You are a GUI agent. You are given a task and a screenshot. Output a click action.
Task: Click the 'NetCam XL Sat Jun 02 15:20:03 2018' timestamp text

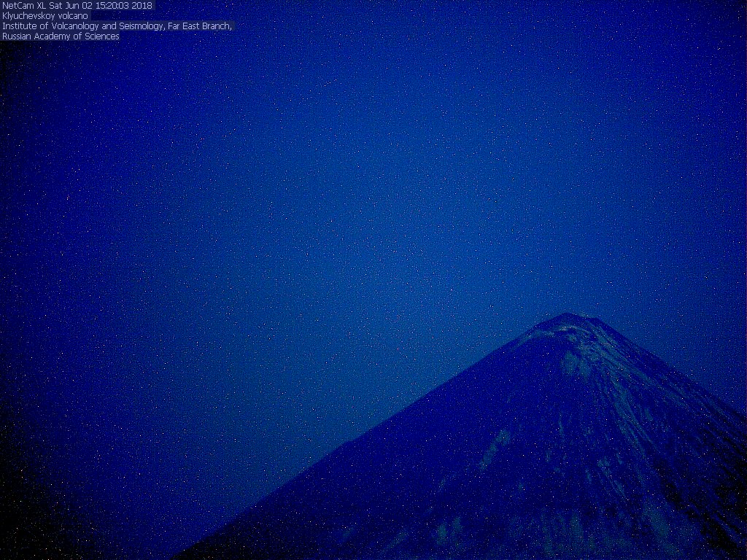tap(77, 6)
